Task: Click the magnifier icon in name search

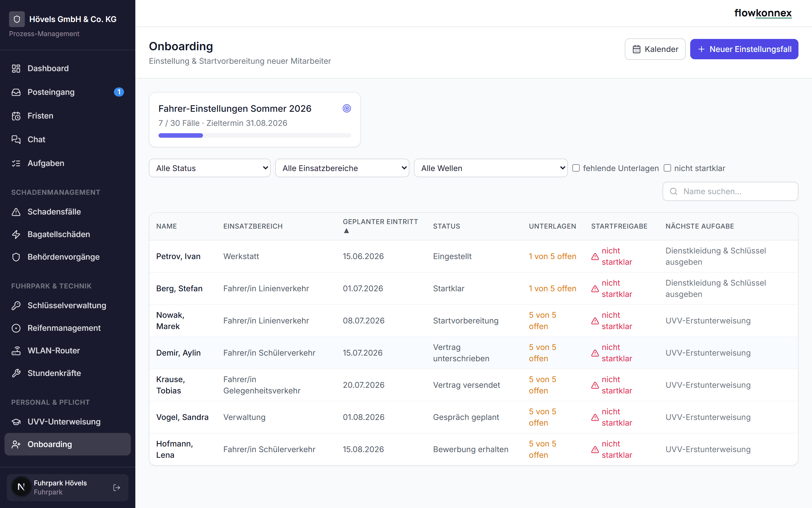Action: (673, 192)
